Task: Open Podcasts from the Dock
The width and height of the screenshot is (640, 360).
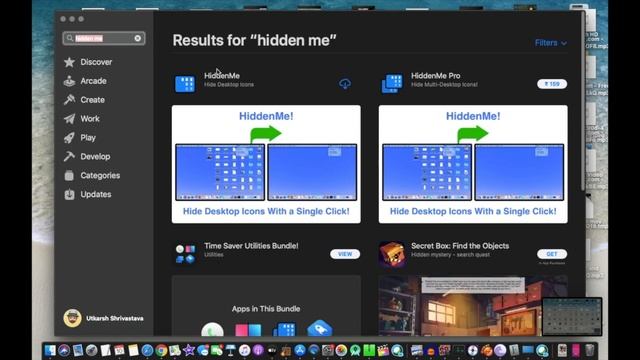Action: click(x=258, y=350)
